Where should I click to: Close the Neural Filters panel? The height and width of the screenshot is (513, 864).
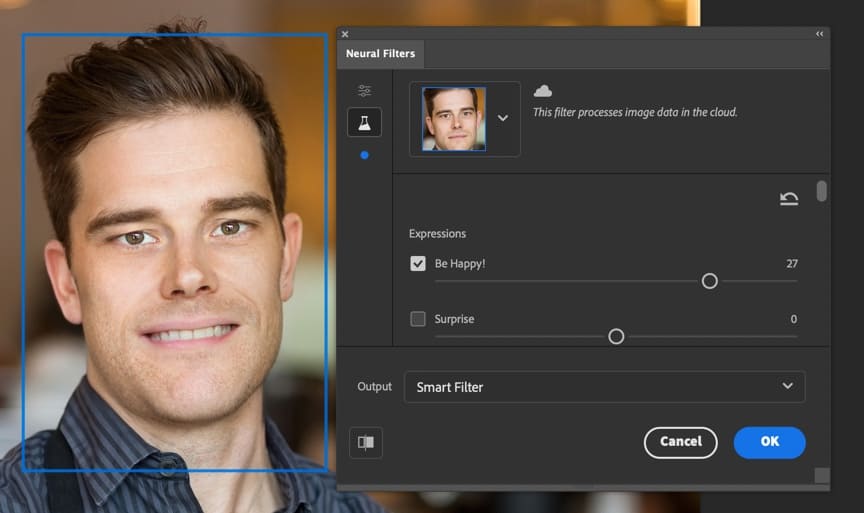(345, 34)
